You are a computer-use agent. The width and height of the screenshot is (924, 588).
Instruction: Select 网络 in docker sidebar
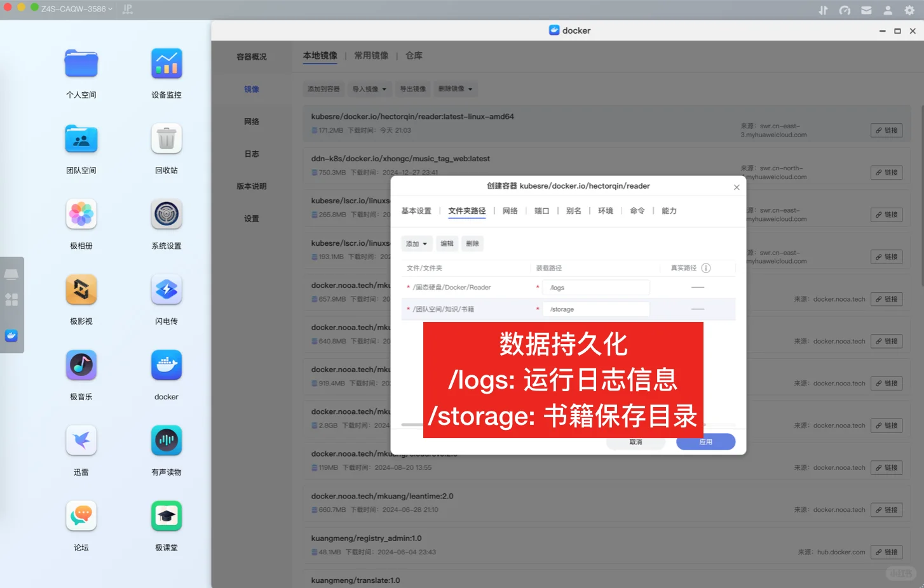tap(252, 122)
